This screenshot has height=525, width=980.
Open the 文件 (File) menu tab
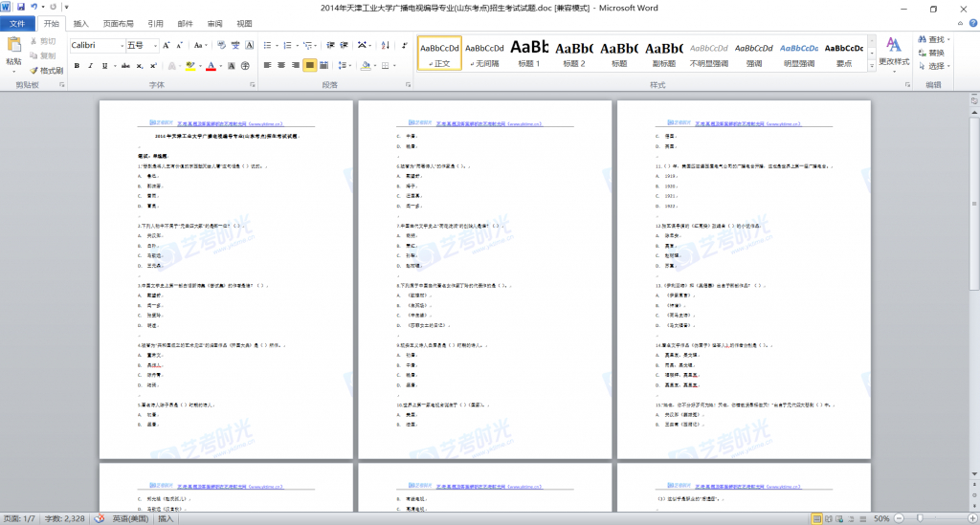pos(17,23)
